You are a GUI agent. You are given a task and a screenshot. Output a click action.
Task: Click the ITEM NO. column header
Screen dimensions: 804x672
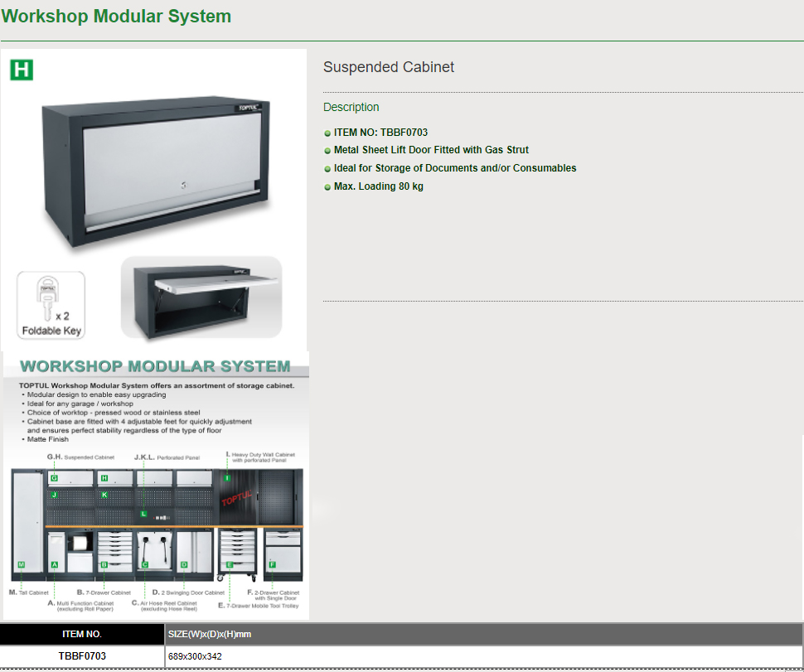[82, 634]
